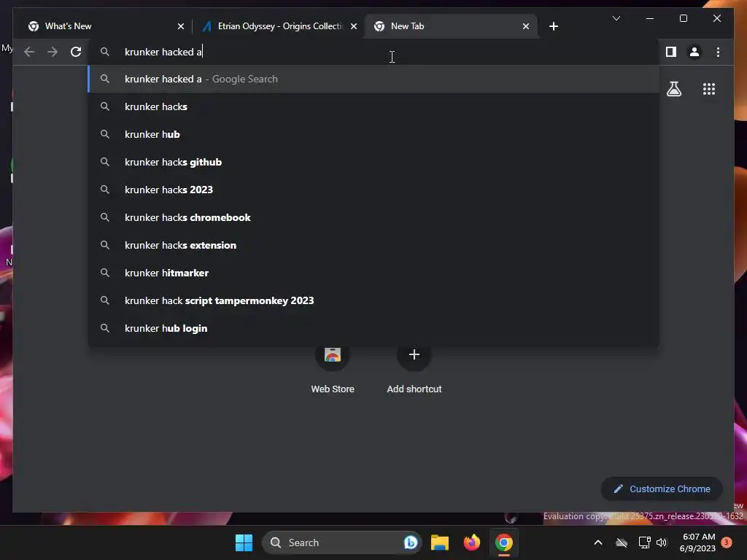Screen dimensions: 747x560
Task: Select the 'krunker hub login' suggestion
Action: point(373,328)
